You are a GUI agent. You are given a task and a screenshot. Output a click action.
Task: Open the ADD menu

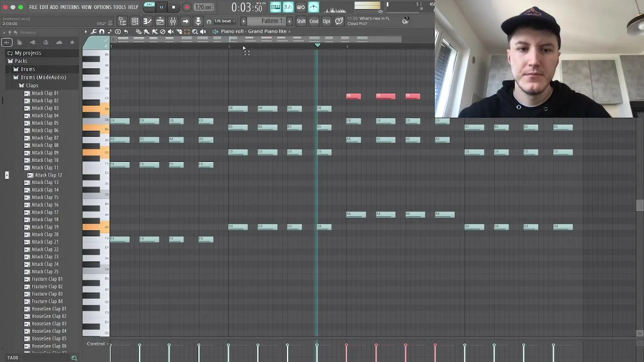(x=54, y=7)
